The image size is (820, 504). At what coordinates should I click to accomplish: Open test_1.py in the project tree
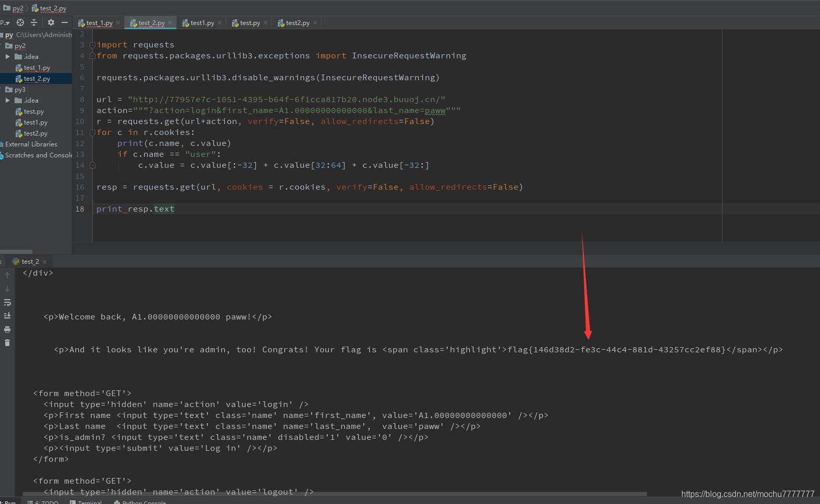tap(36, 68)
